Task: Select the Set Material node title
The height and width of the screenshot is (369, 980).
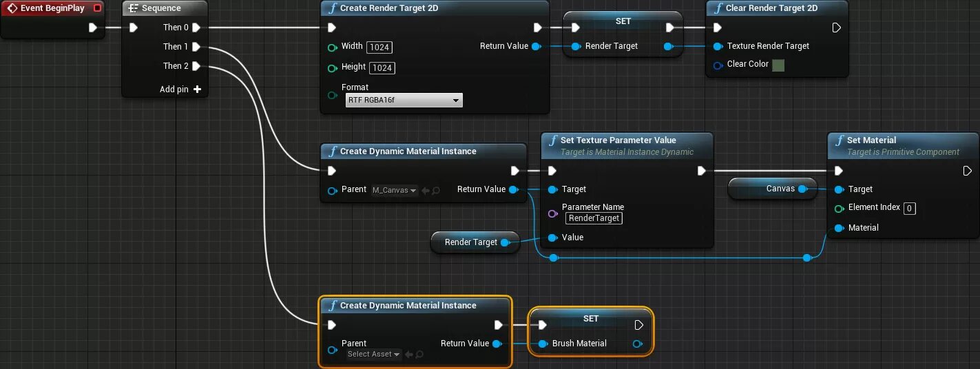Action: [871, 140]
